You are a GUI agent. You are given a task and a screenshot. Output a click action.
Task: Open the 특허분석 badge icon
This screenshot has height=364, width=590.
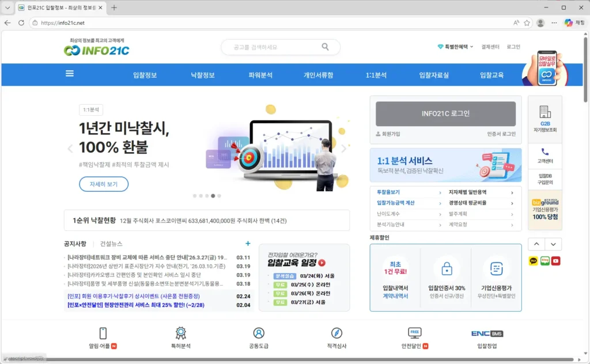pyautogui.click(x=180, y=333)
